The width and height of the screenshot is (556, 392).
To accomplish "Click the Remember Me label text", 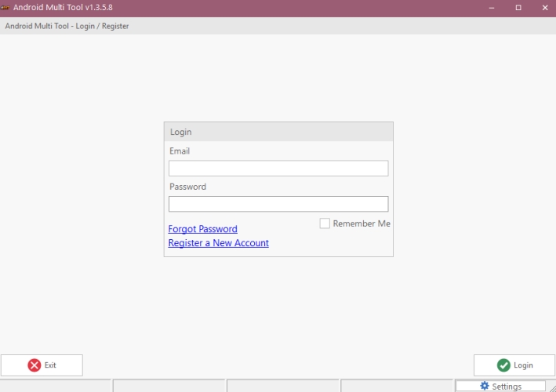I will (x=362, y=223).
